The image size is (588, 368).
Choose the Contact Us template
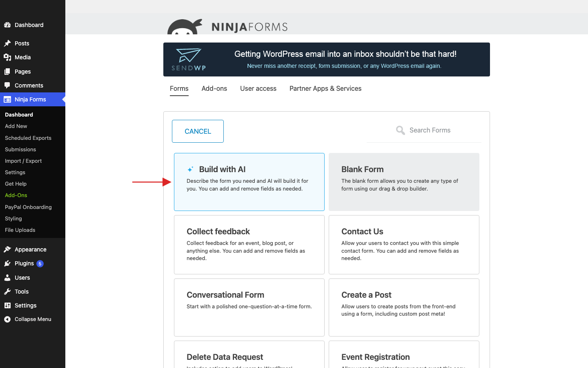pyautogui.click(x=404, y=245)
